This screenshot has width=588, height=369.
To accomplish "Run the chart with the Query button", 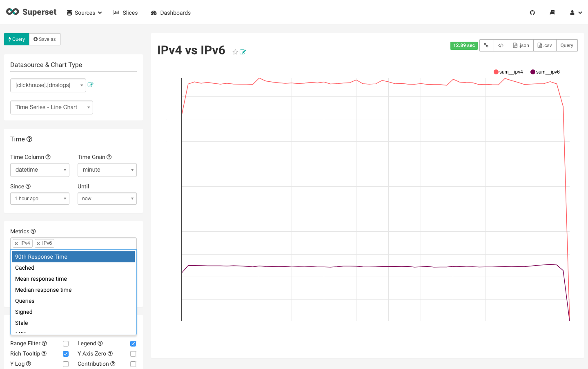I will [x=17, y=39].
